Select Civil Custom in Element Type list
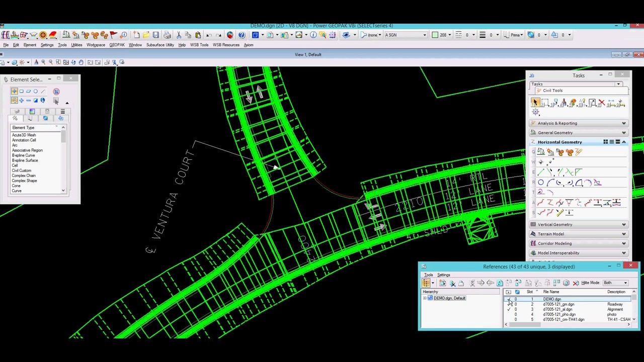Image resolution: width=644 pixels, height=362 pixels. coord(22,170)
